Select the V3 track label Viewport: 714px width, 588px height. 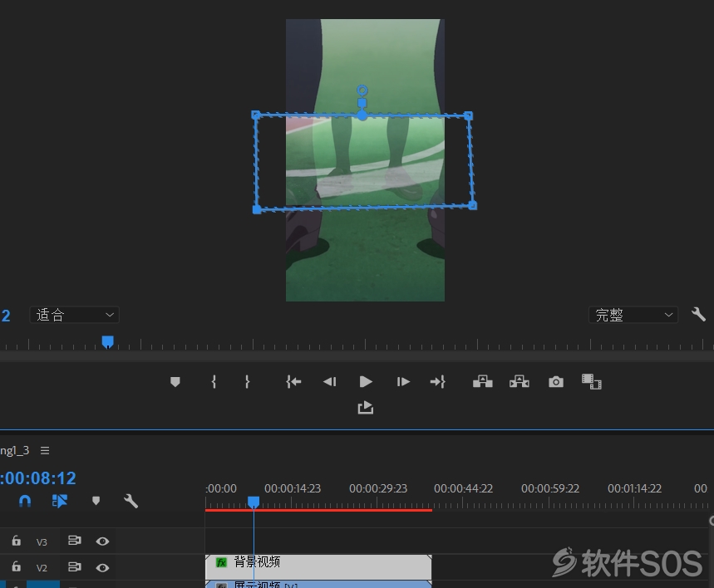[x=42, y=541]
